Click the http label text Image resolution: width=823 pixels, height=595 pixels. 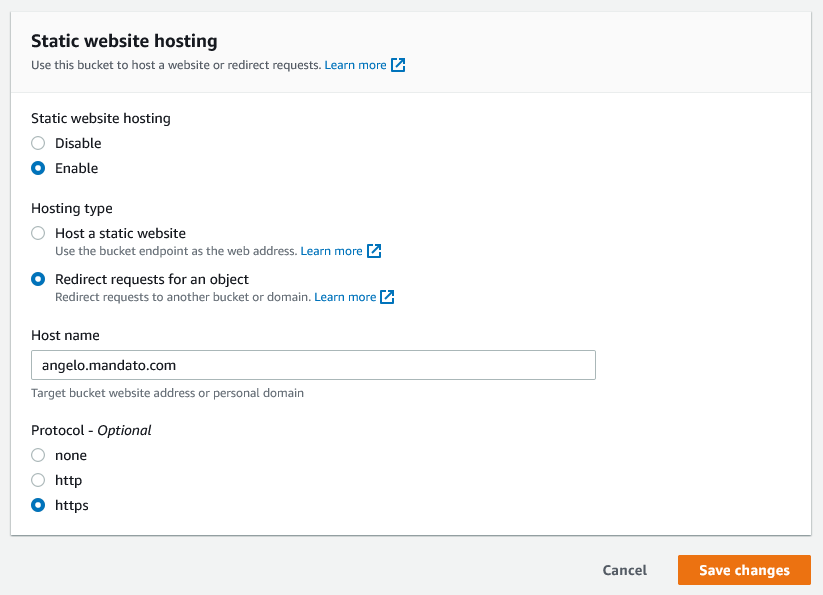point(68,480)
